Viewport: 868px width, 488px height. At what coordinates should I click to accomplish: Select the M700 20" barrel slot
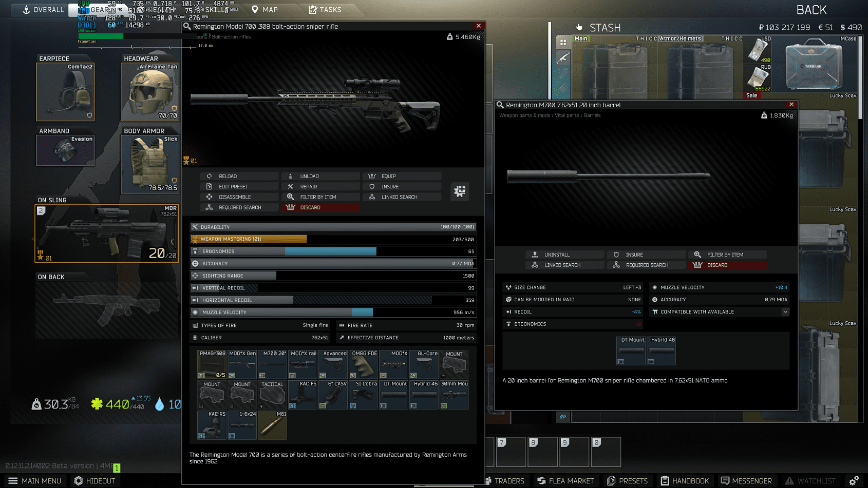coord(273,364)
